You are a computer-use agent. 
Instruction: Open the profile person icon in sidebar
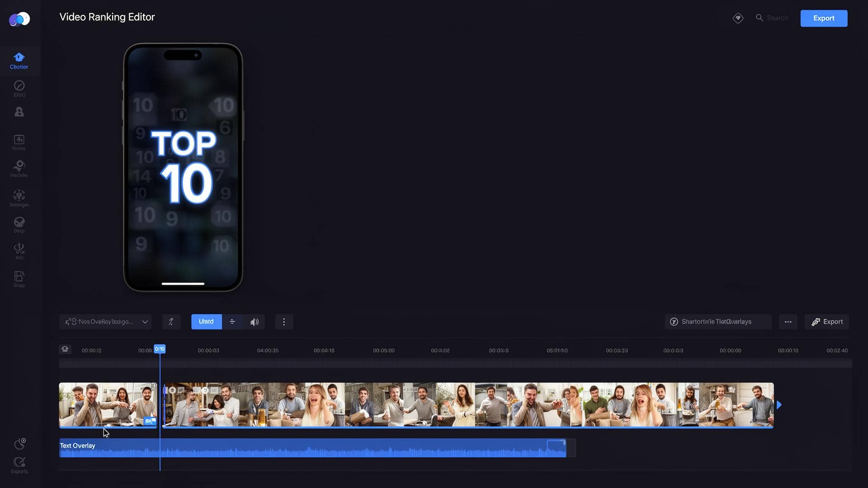(19, 112)
